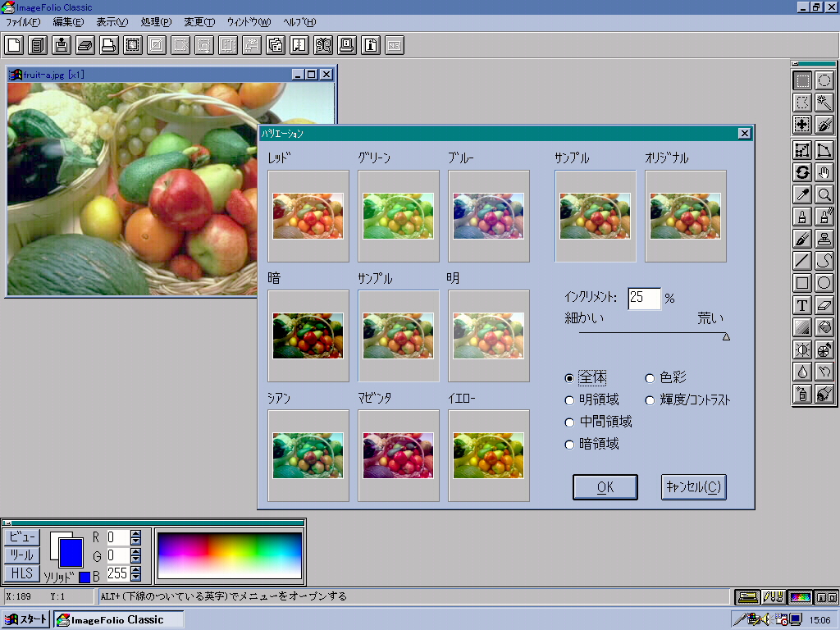Select the Magic Wand tool

(824, 103)
